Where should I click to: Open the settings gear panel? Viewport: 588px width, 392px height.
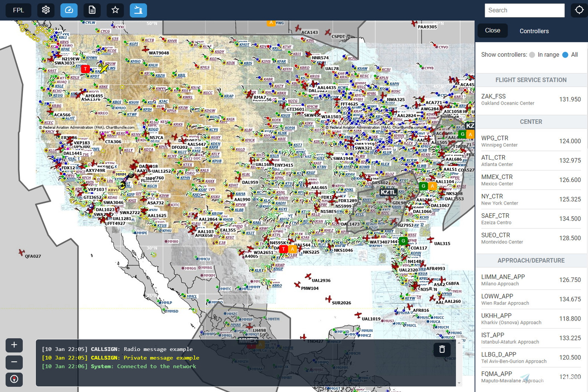click(x=45, y=10)
